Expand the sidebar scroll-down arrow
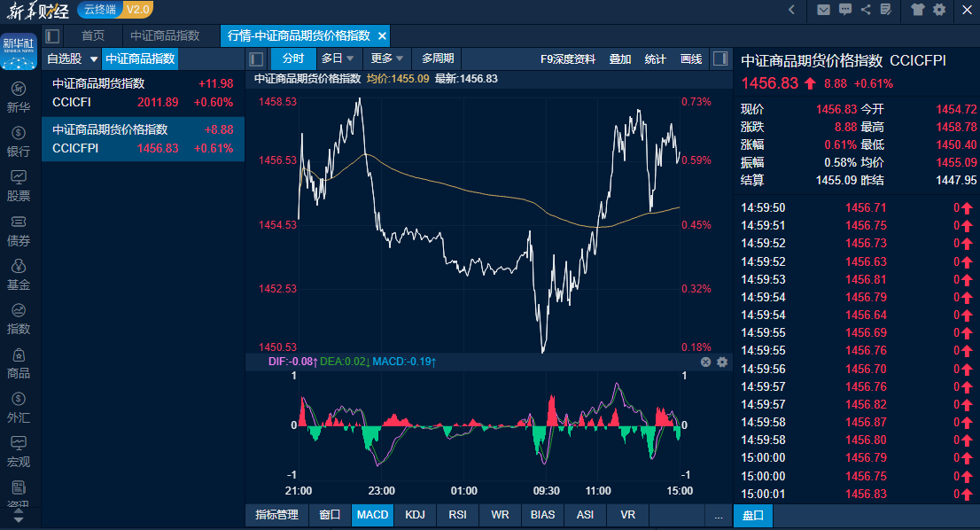 (19, 519)
